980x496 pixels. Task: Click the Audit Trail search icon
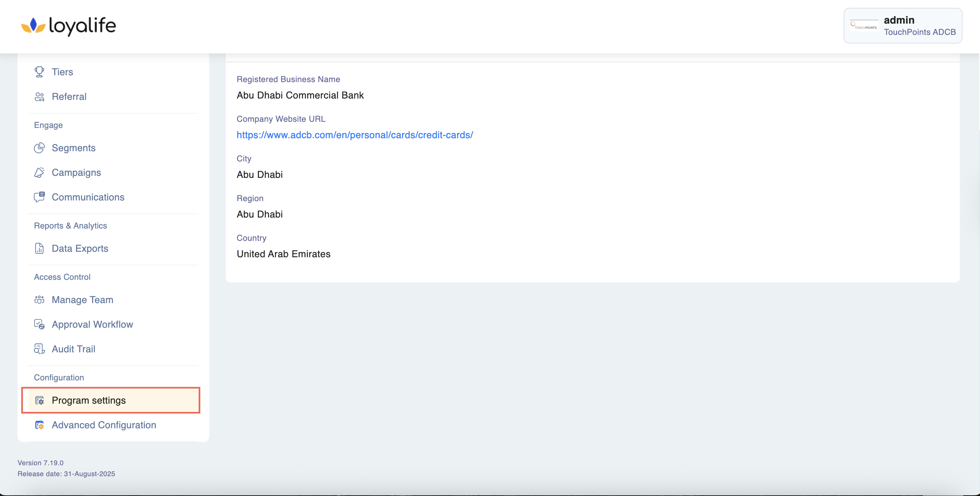(39, 349)
